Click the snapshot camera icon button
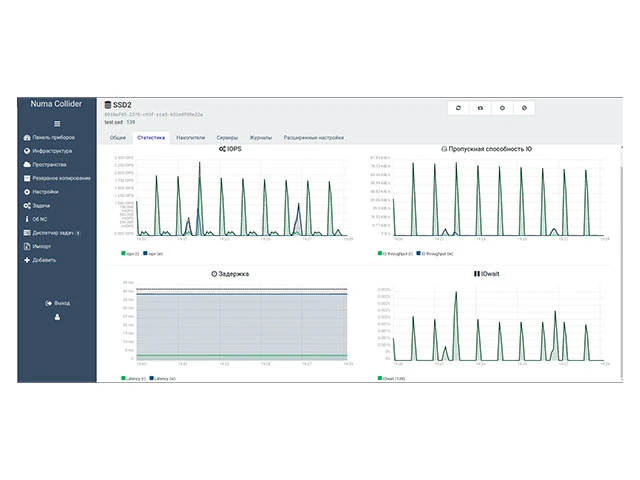This screenshot has height=480, width=640. pos(480,107)
